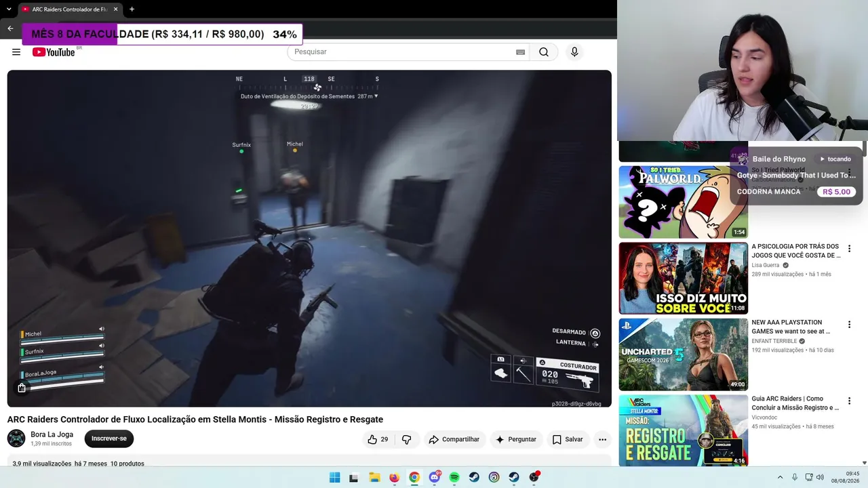Click the microphone icon in system tray
The width and height of the screenshot is (868, 488).
point(795,477)
